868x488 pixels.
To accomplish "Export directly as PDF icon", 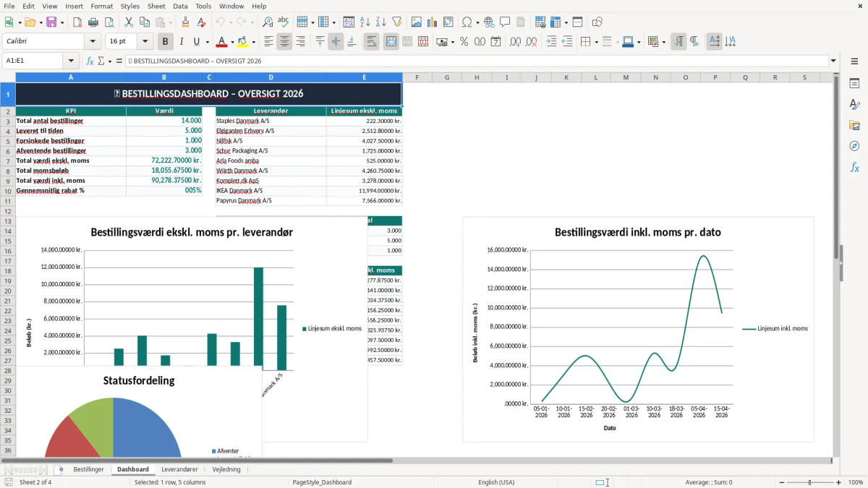I will [77, 22].
